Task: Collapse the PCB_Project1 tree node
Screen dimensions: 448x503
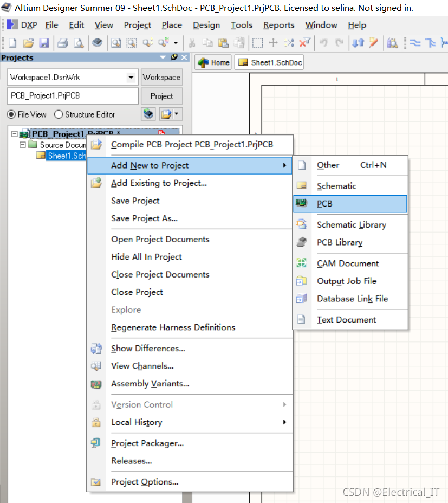Action: (14, 134)
